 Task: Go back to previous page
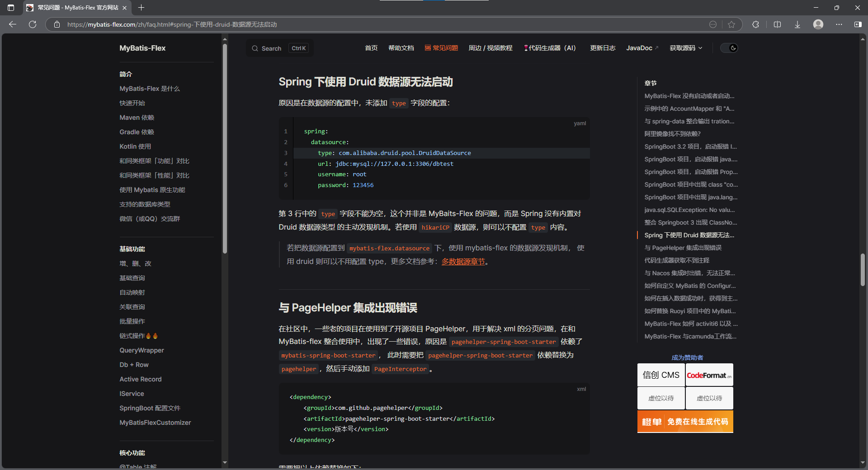point(13,24)
